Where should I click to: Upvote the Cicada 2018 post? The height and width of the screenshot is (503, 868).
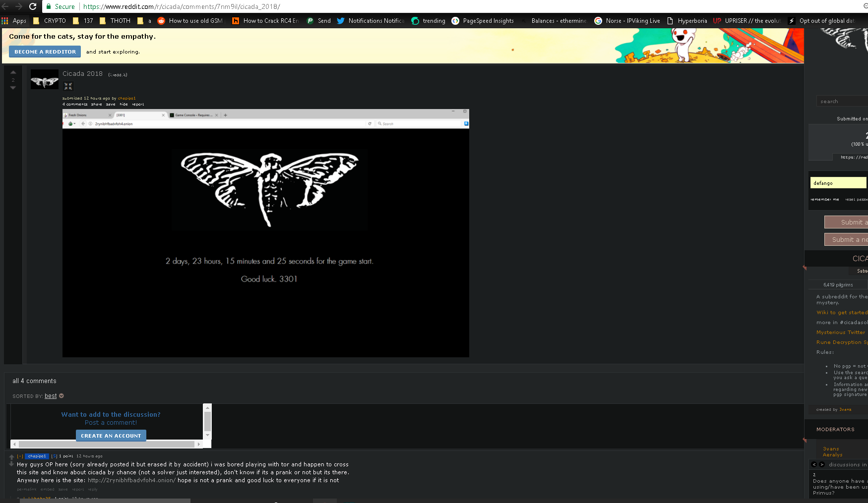tap(13, 72)
